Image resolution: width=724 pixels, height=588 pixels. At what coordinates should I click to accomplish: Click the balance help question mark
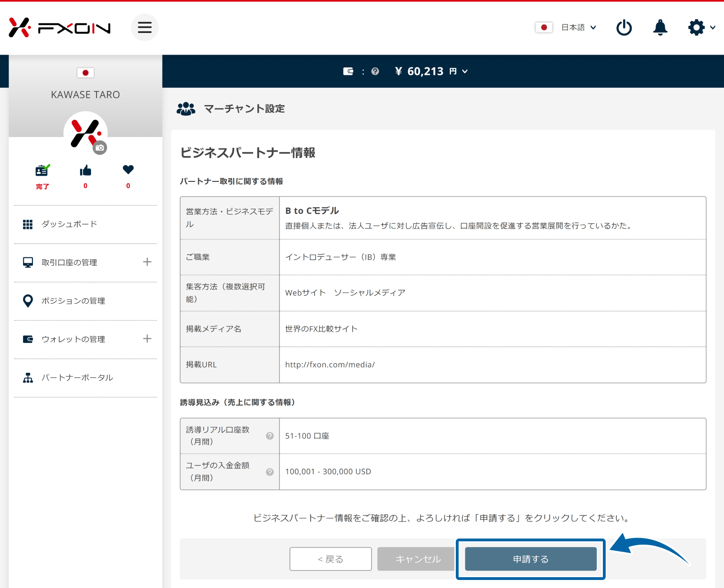(375, 71)
